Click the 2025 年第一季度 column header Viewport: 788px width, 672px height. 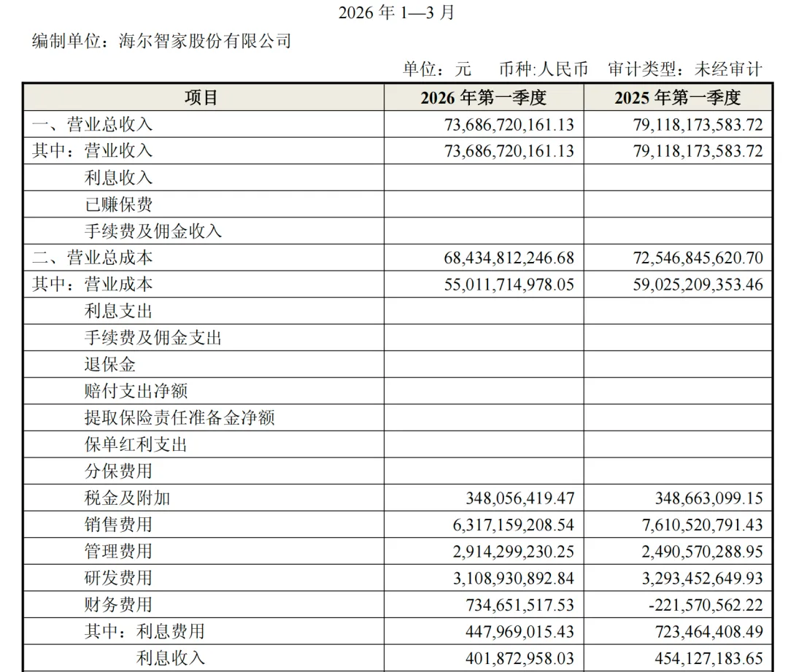point(677,98)
